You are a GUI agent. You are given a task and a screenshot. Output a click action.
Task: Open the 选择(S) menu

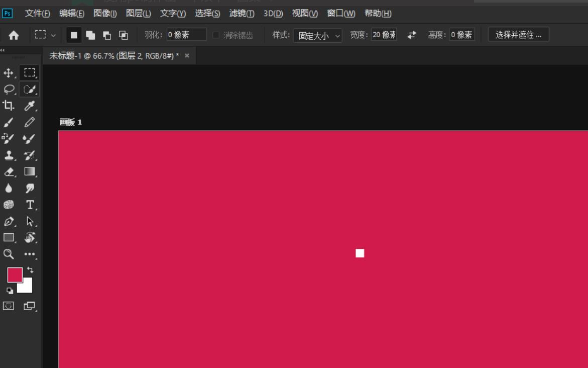click(x=207, y=14)
